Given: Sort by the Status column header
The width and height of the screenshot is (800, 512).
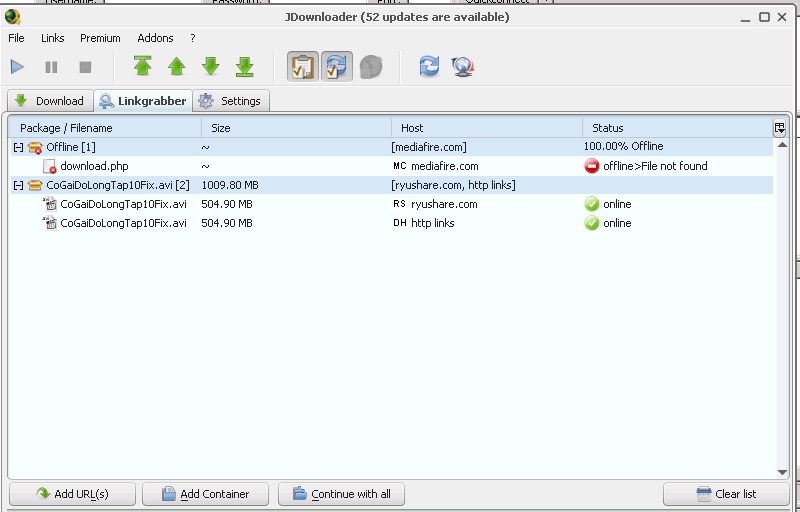Looking at the screenshot, I should coord(678,128).
